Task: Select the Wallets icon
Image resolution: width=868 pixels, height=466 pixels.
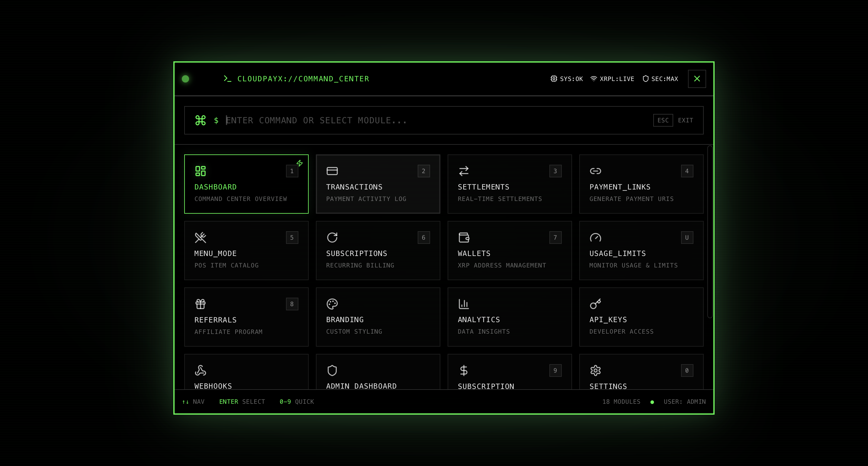Action: (464, 238)
